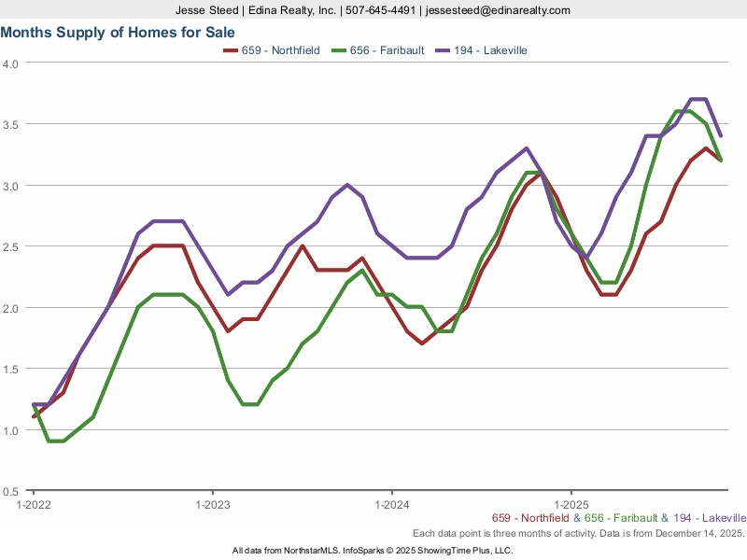Click the 0.5 y-axis value
This screenshot has width=747, height=560.
[11, 492]
